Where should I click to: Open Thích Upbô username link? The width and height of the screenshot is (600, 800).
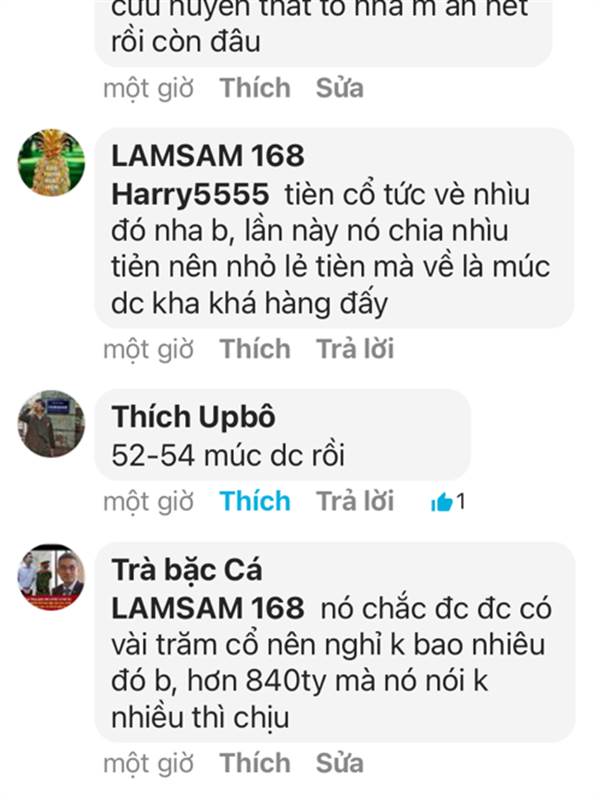tap(193, 416)
